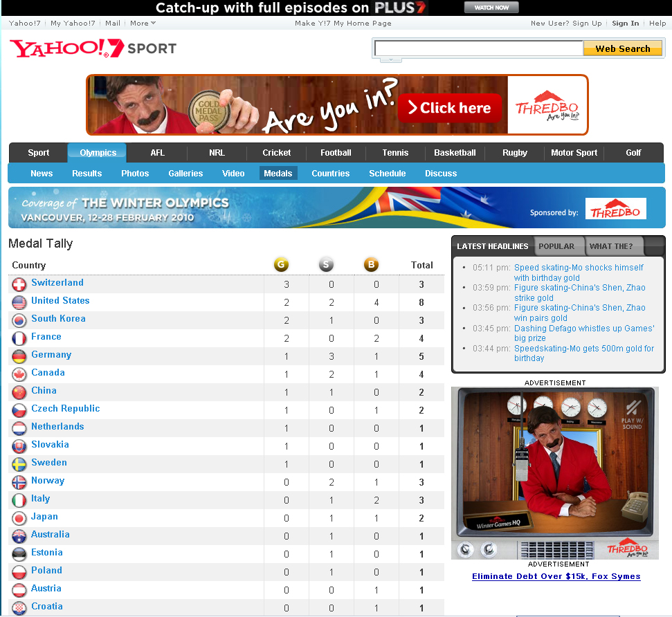Open the More dropdown in top bar

click(x=143, y=23)
